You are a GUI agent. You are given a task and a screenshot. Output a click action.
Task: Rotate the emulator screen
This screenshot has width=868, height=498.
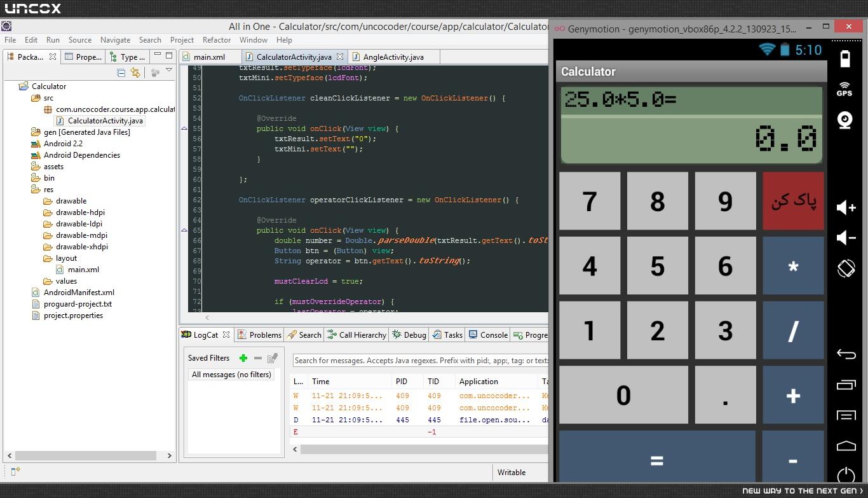pyautogui.click(x=846, y=268)
